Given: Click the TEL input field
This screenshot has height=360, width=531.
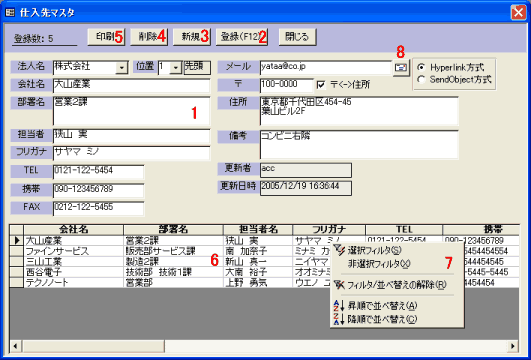Looking at the screenshot, I should [98, 172].
